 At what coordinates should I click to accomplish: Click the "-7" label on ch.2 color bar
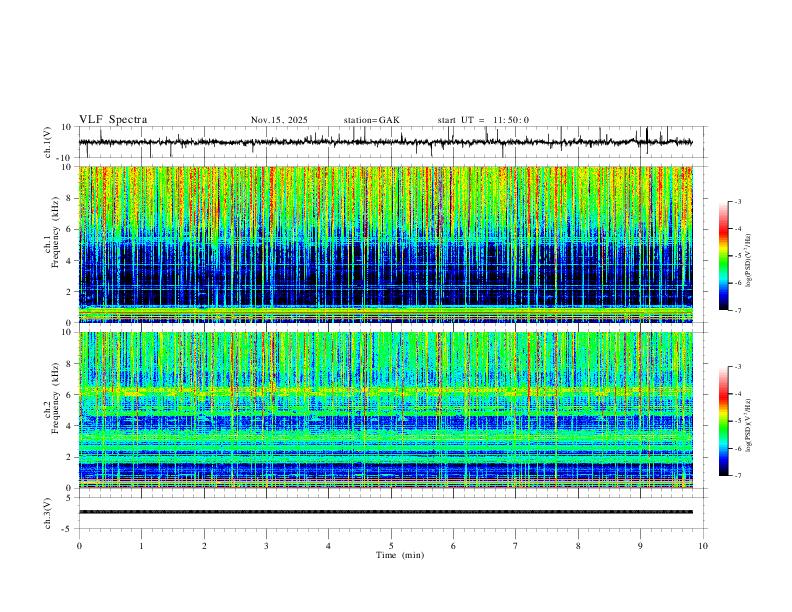pos(738,476)
